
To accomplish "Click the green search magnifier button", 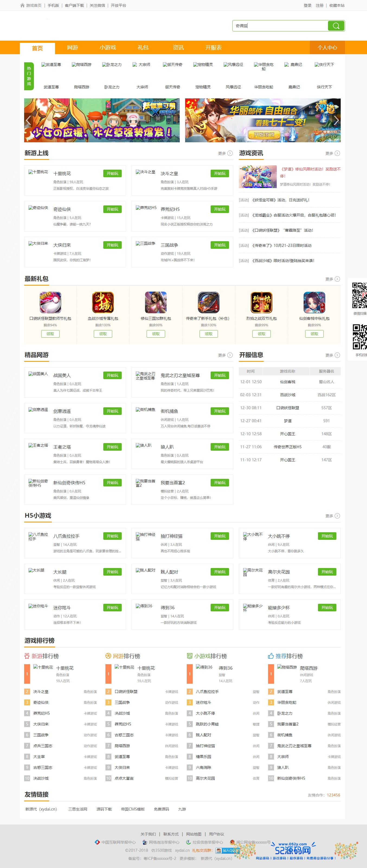I will pos(336,26).
